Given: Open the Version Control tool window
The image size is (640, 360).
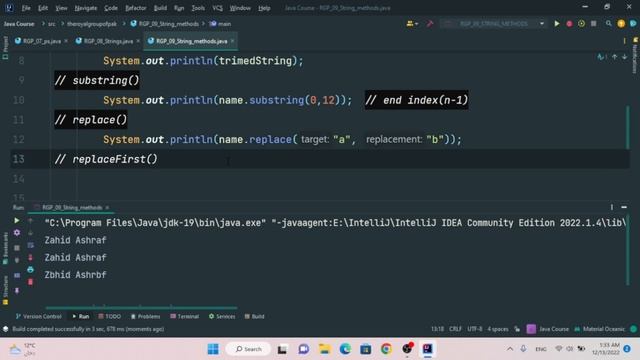Looking at the screenshot, I should tap(38, 316).
